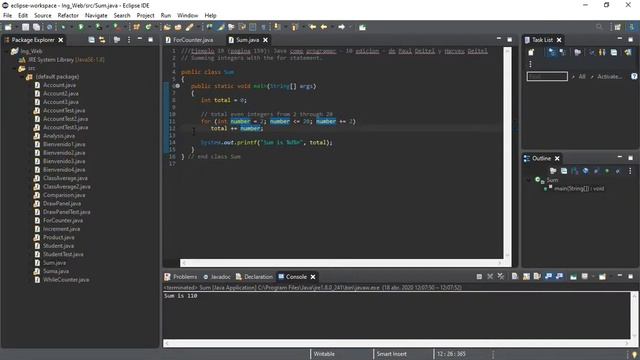The width and height of the screenshot is (640, 360).
Task: Minimize the Package Explorer panel
Action: click(140, 39)
